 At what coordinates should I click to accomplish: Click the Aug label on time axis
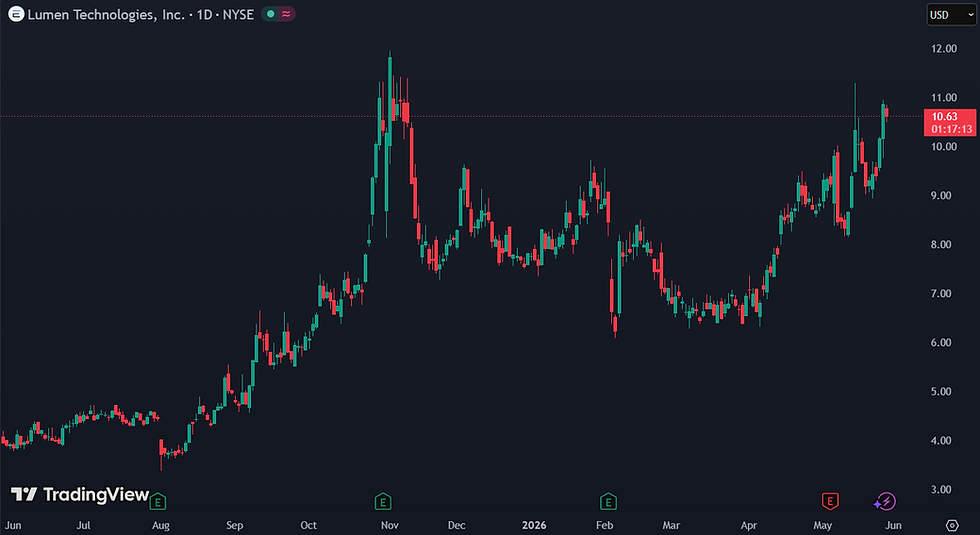tap(161, 525)
